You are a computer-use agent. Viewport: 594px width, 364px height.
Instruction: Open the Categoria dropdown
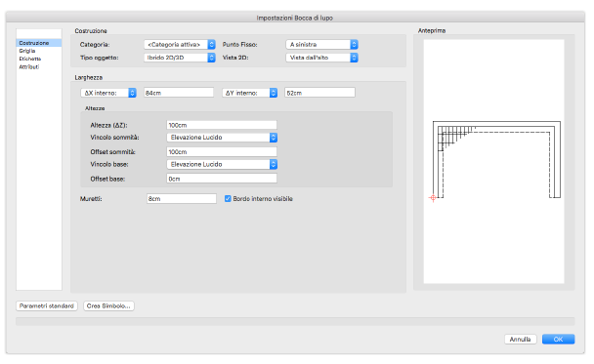[180, 45]
